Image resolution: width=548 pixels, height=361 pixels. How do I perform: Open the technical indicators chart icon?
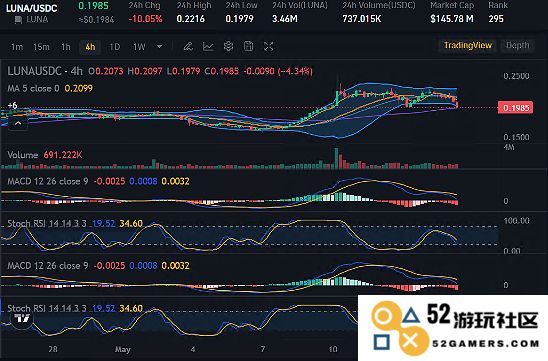point(208,46)
